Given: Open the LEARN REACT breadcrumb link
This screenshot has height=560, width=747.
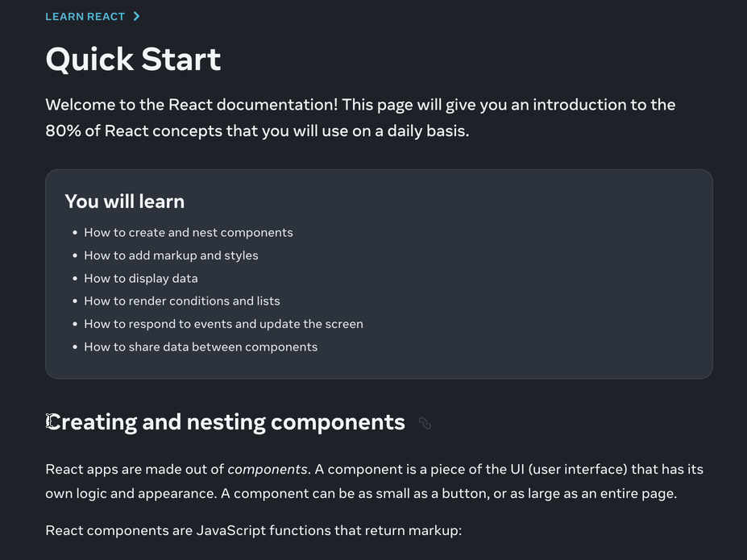Looking at the screenshot, I should 85,17.
